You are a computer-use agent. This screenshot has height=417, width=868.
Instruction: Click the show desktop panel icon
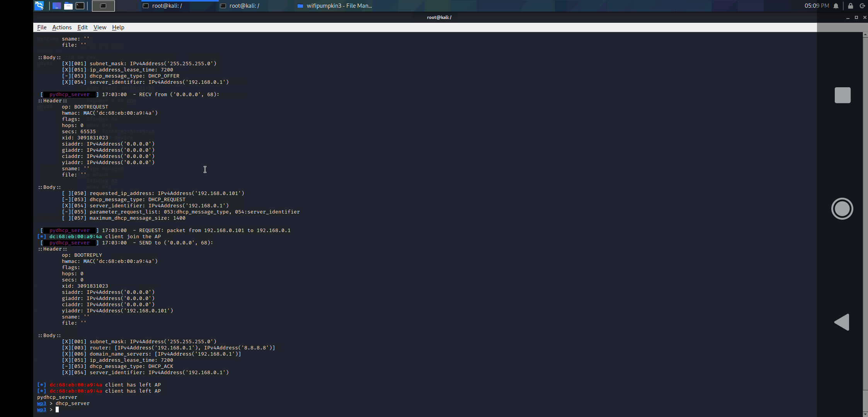click(57, 6)
